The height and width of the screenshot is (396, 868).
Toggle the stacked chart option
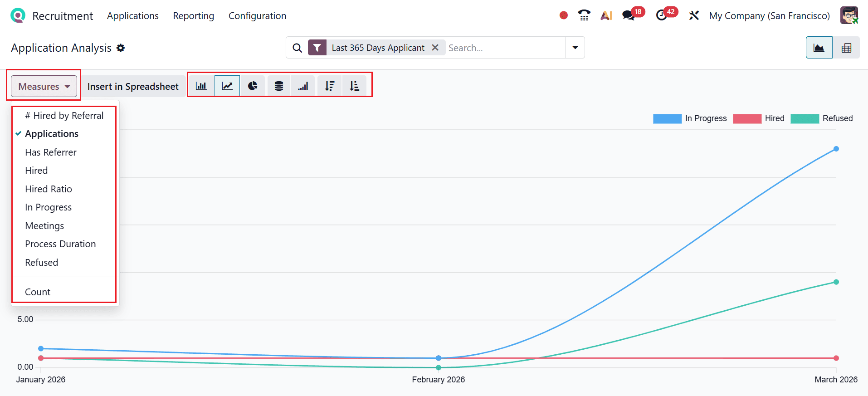(279, 86)
